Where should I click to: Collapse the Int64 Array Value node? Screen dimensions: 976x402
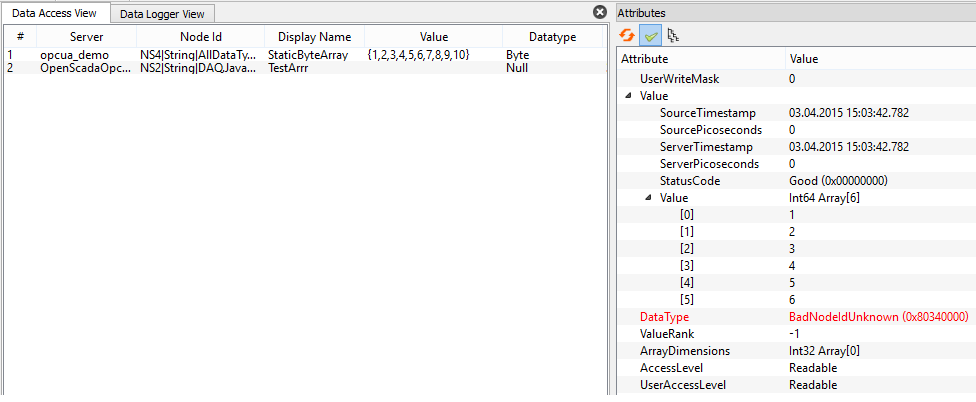[647, 198]
